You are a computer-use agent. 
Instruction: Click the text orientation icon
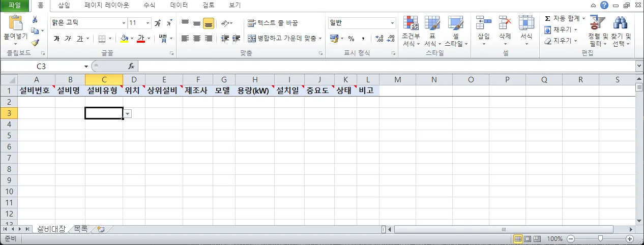[224, 23]
